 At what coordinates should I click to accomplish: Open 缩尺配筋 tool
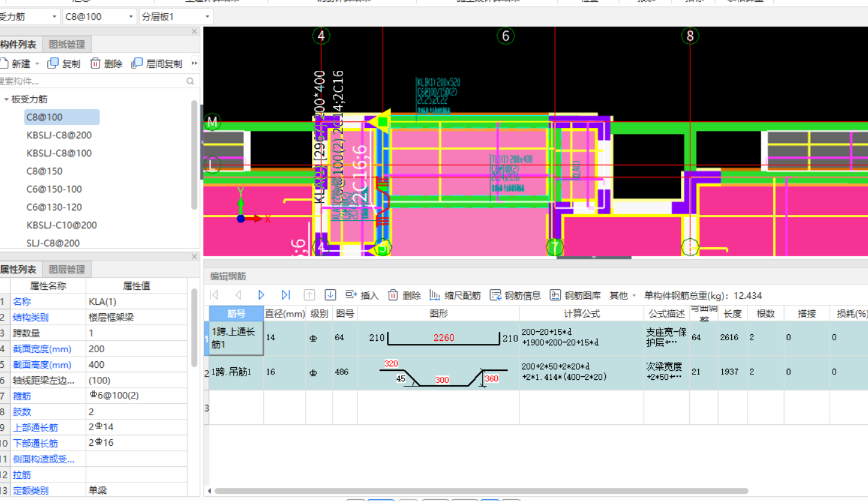(x=455, y=295)
